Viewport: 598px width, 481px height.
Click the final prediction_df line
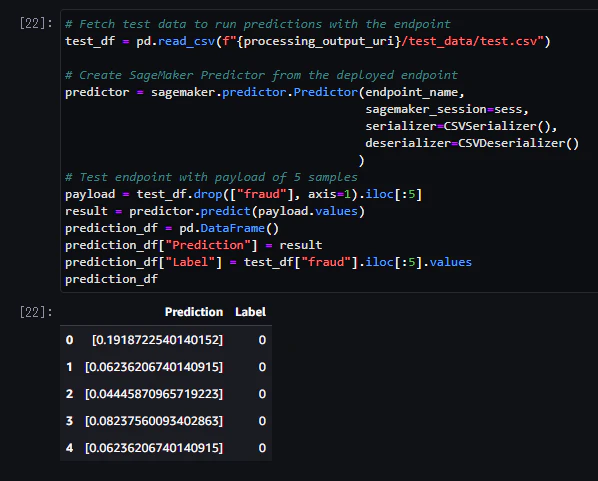point(111,279)
